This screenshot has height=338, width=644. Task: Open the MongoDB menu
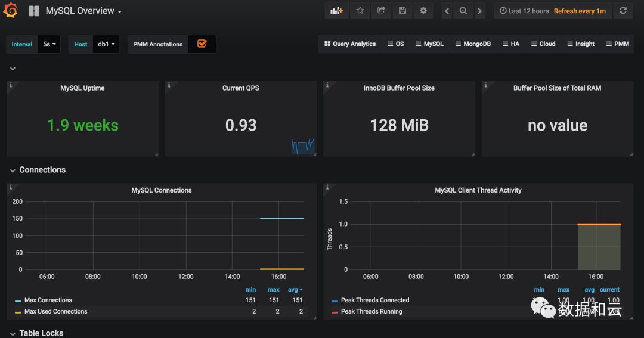[473, 44]
